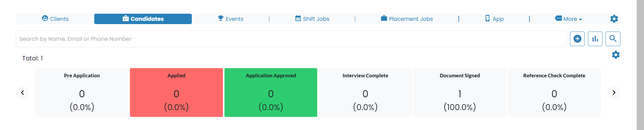
Task: Click the add candidate plus icon
Action: pos(577,39)
